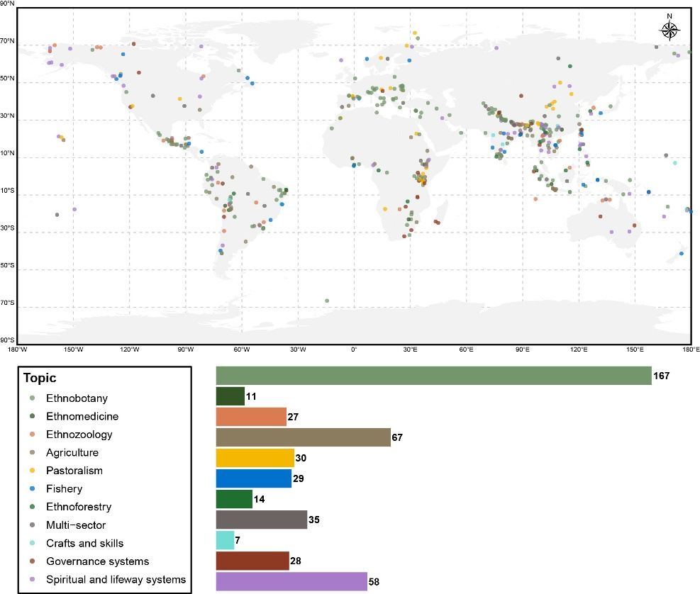This screenshot has width=700, height=594.
Task: Click the compass rose north arrow
Action: (x=670, y=28)
